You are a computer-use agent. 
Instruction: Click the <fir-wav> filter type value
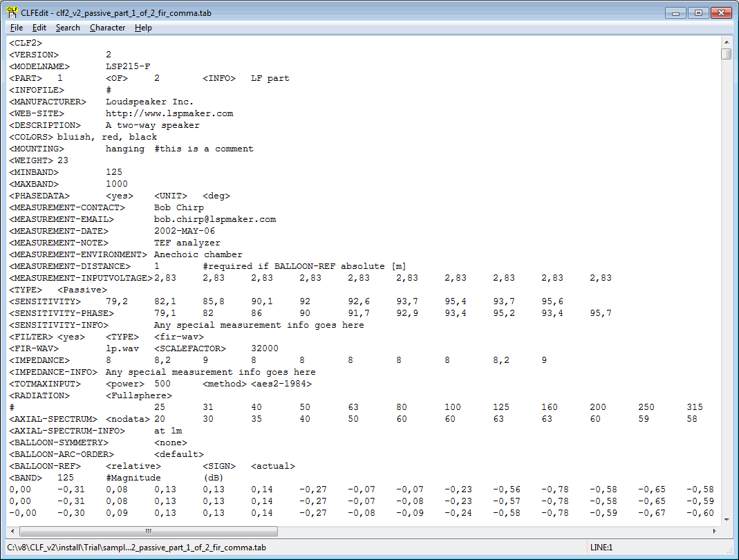pyautogui.click(x=178, y=337)
